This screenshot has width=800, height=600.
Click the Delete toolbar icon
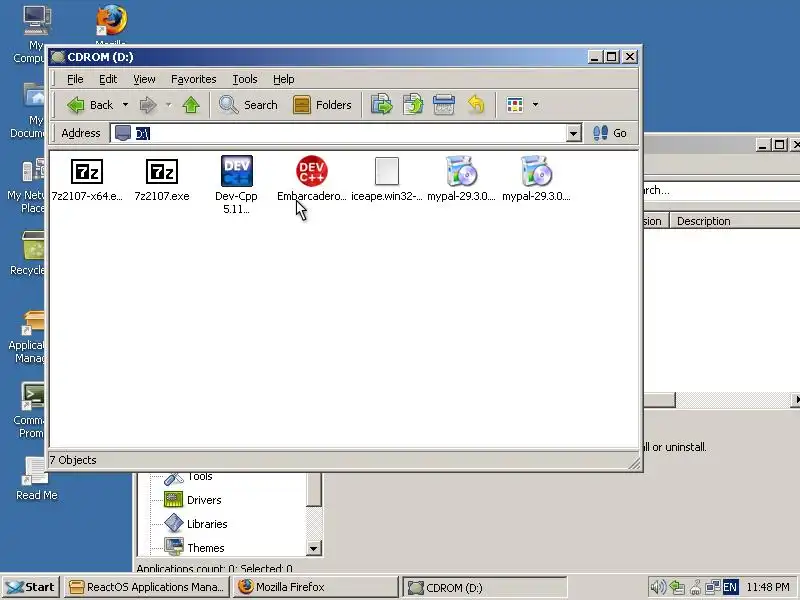[444, 105]
